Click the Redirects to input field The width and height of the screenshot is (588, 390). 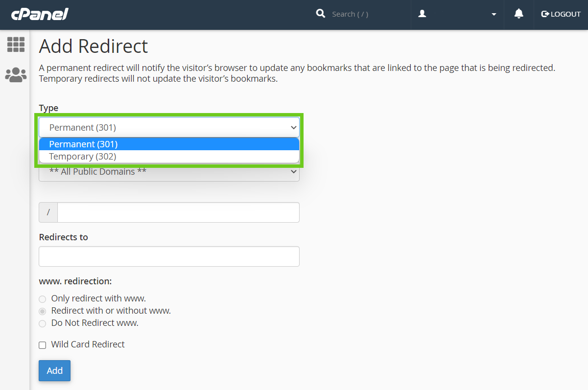[169, 256]
